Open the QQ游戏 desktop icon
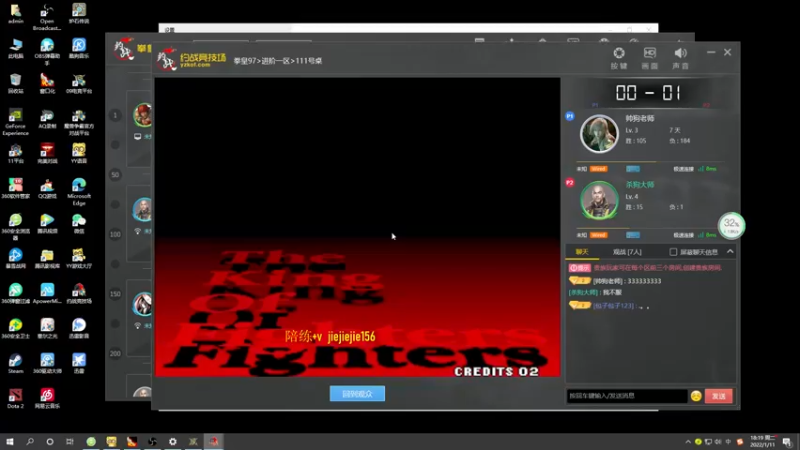800x450 pixels. [x=47, y=188]
